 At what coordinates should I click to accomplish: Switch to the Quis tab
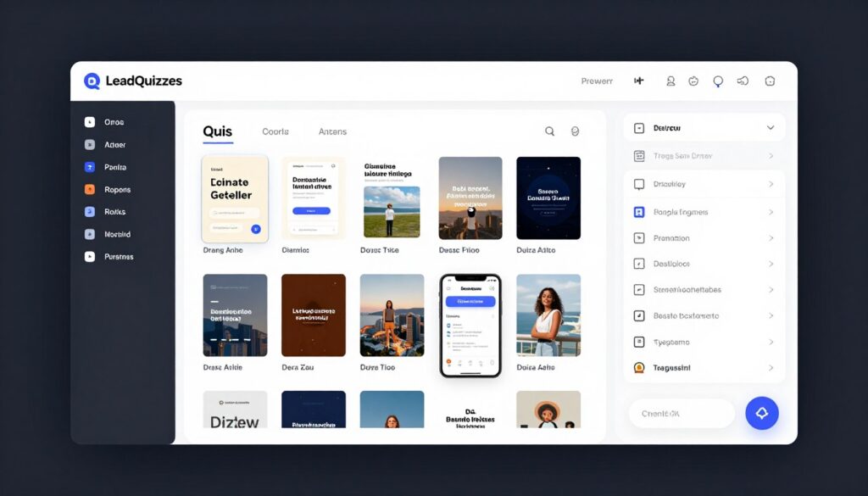[218, 131]
